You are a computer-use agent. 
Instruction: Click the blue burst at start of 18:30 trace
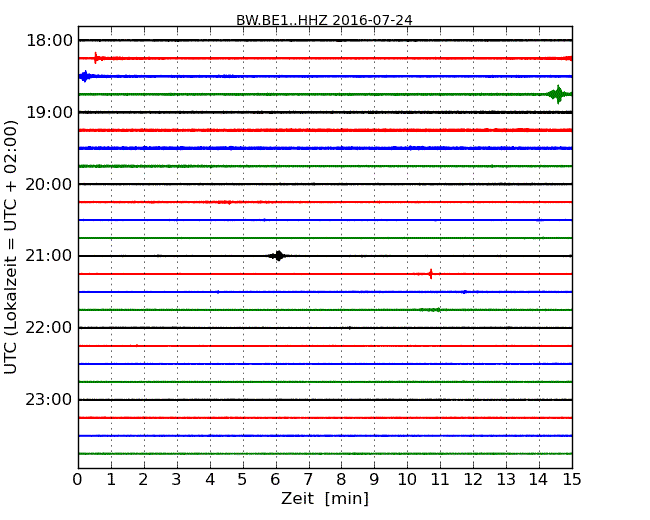pos(85,76)
